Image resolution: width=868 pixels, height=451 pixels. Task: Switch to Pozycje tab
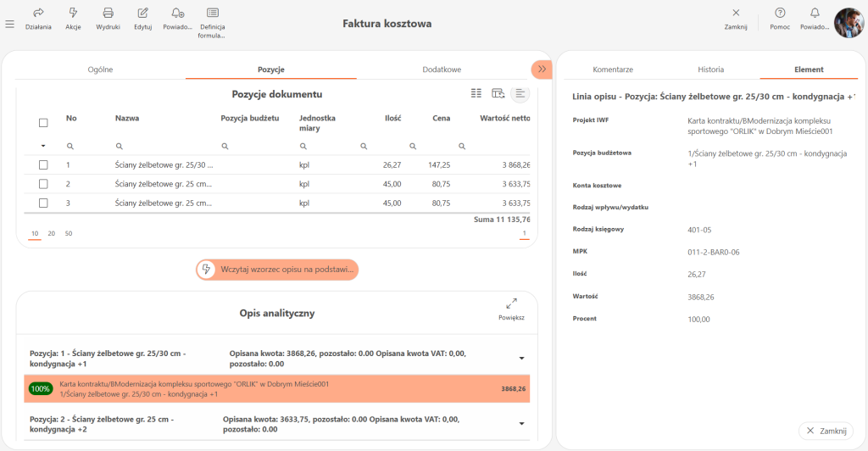click(x=271, y=70)
